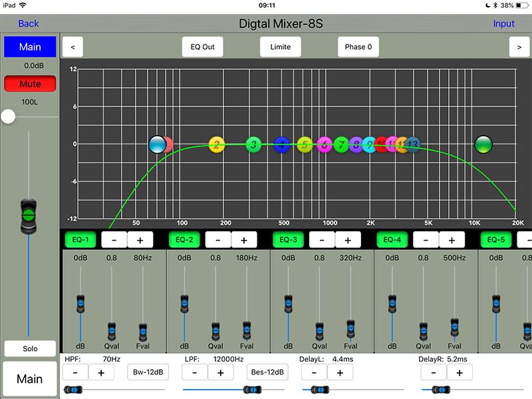Viewport: 532px width, 399px height.
Task: Tap Back to return
Action: pyautogui.click(x=29, y=23)
